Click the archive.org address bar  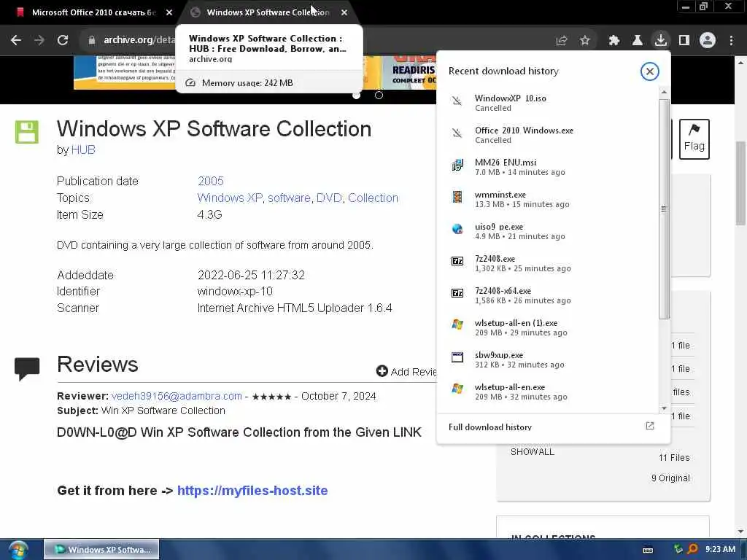[x=138, y=40]
